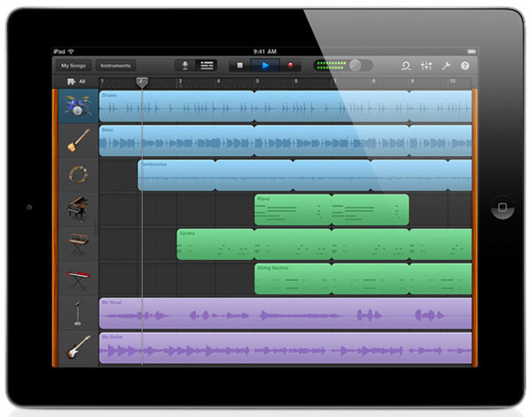
Task: Open the help question mark icon
Action: (465, 66)
